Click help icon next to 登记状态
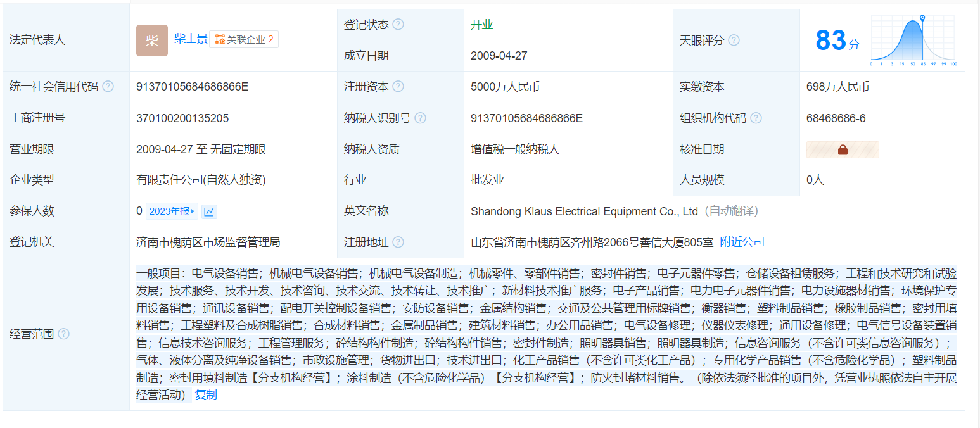 (398, 25)
